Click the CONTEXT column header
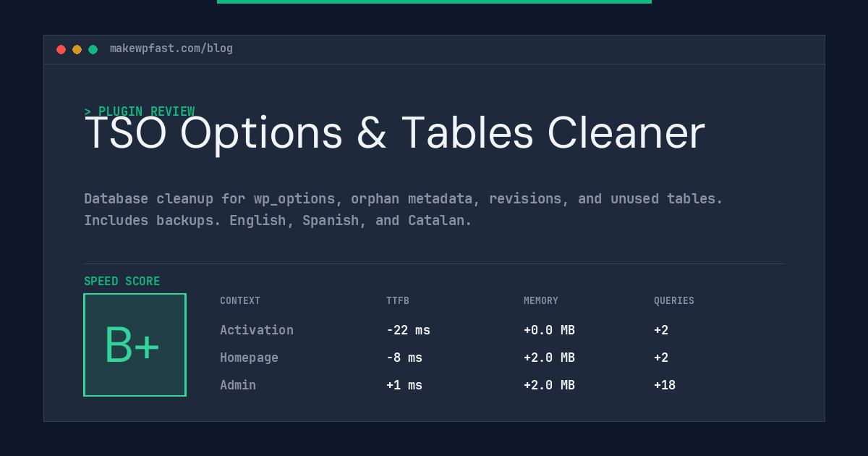This screenshot has height=456, width=868. [x=240, y=301]
